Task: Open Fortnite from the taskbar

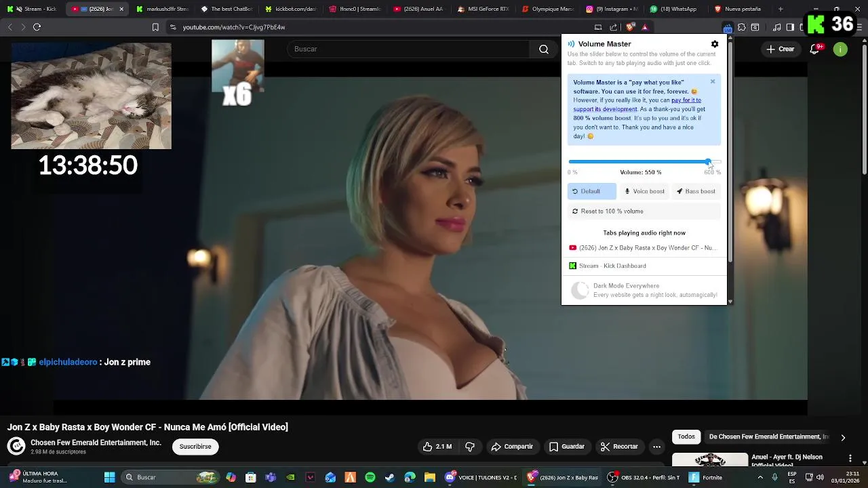Action: [705, 477]
